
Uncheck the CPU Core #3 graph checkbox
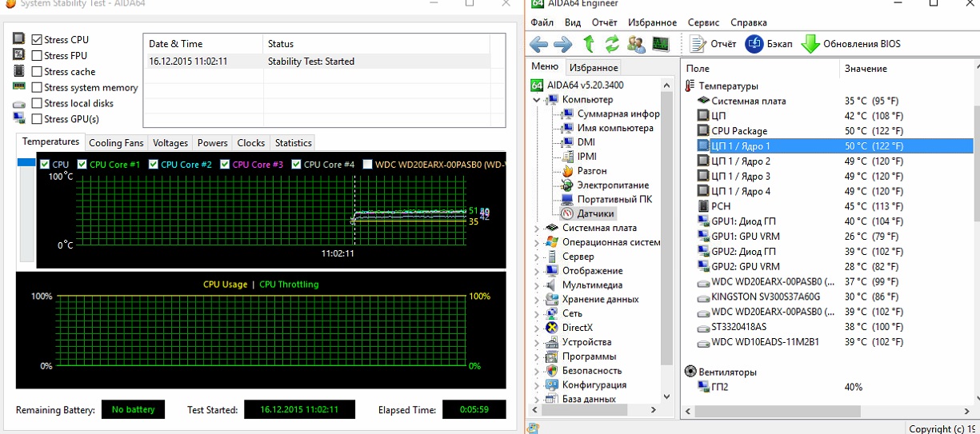(x=225, y=164)
